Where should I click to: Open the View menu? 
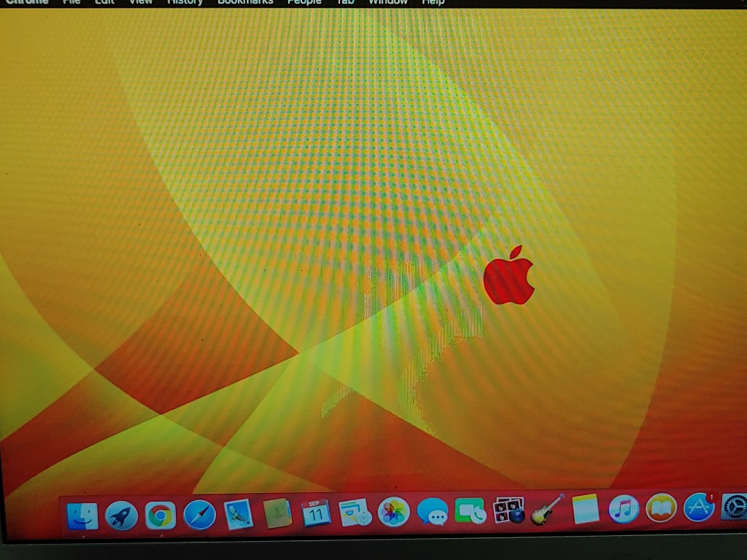(141, 2)
